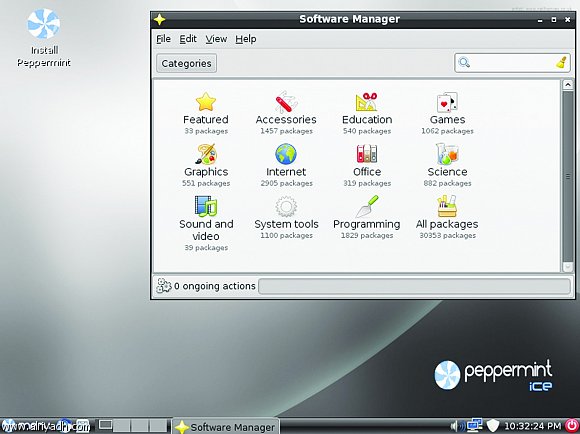Open the volume control in system tray
580x434 pixels.
457,426
